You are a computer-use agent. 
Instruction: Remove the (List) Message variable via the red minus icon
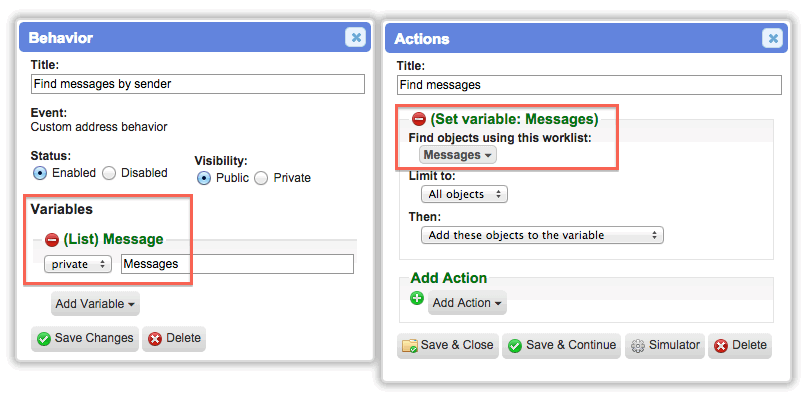[52, 240]
